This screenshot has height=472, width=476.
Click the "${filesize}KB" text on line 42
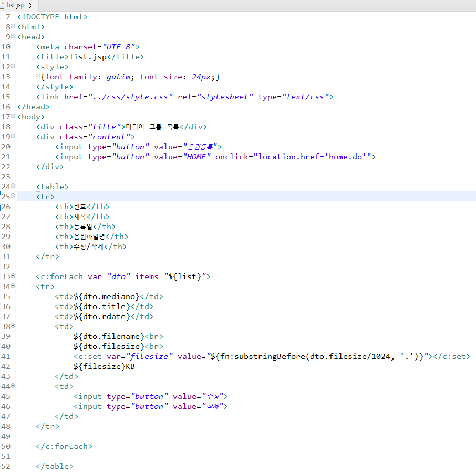tap(104, 366)
